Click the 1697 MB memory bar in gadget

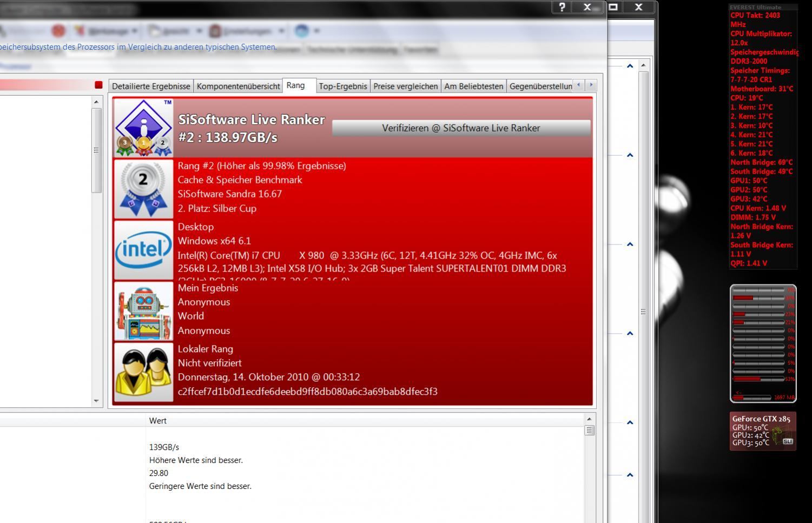[x=751, y=398]
